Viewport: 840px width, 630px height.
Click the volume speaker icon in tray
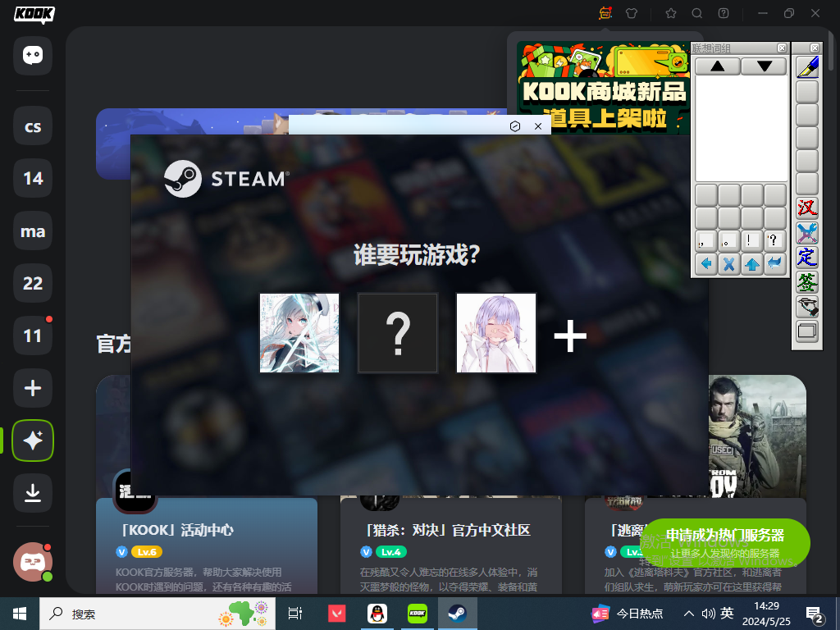point(708,614)
